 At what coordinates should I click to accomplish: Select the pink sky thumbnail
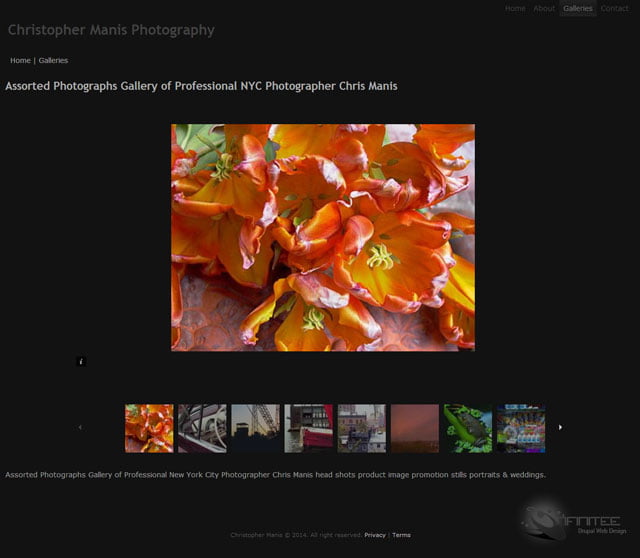(x=415, y=428)
